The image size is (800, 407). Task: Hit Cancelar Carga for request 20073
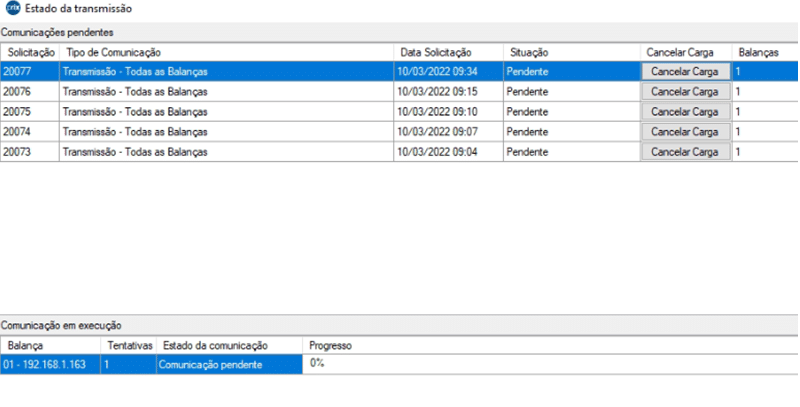(684, 152)
